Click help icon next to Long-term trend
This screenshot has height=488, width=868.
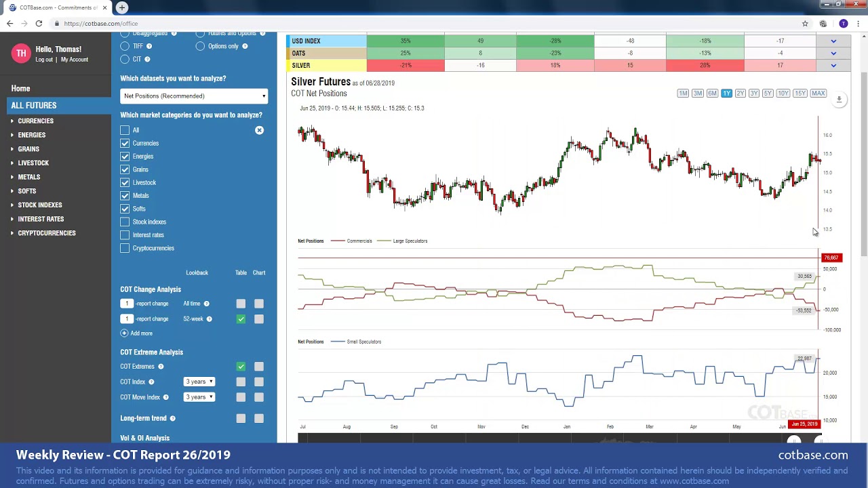(172, 418)
